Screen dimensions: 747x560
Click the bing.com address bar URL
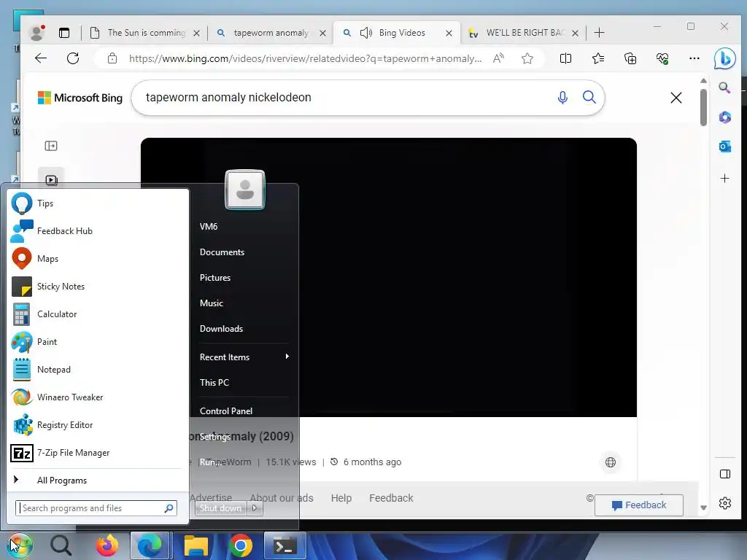coord(305,58)
